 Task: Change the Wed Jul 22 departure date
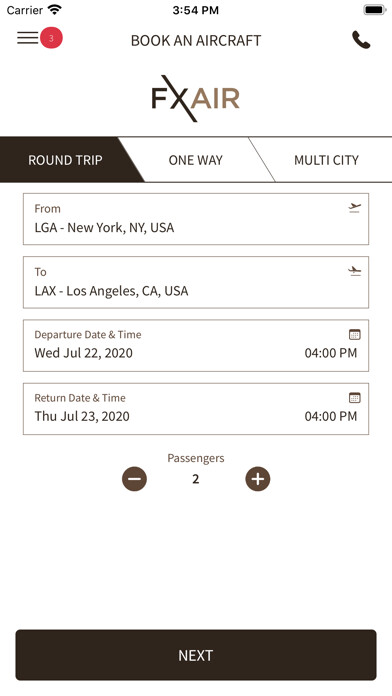click(83, 353)
